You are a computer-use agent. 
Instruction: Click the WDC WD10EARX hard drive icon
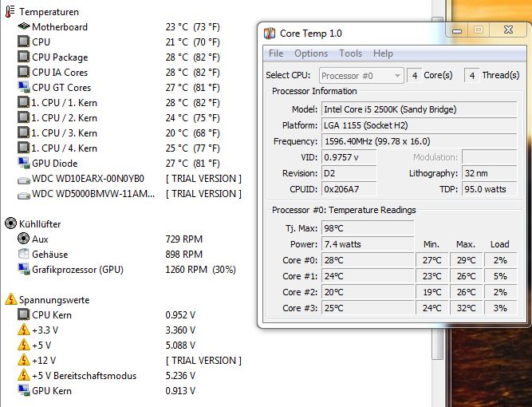tap(23, 180)
